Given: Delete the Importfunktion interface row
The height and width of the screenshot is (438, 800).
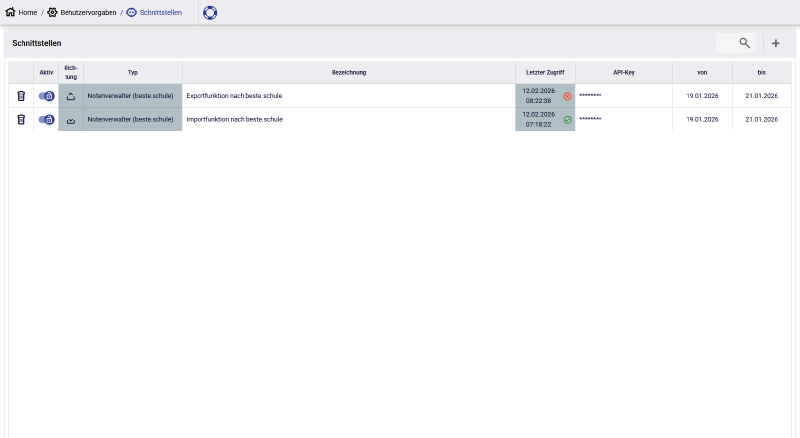Looking at the screenshot, I should 21,119.
